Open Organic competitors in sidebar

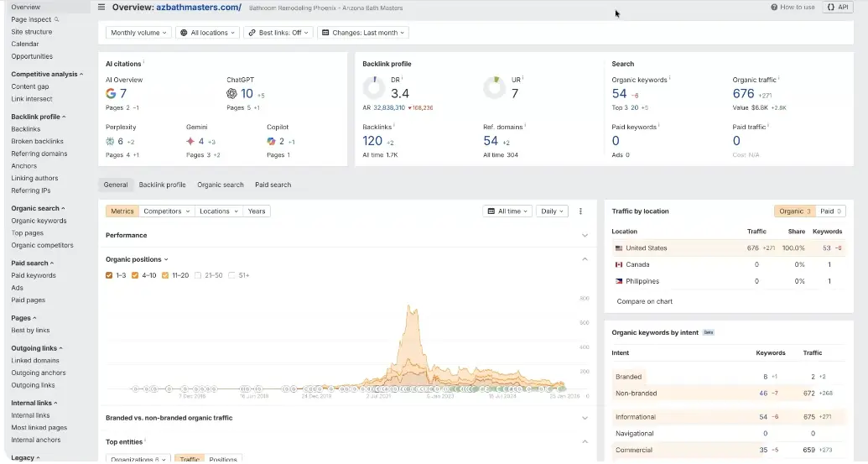42,245
